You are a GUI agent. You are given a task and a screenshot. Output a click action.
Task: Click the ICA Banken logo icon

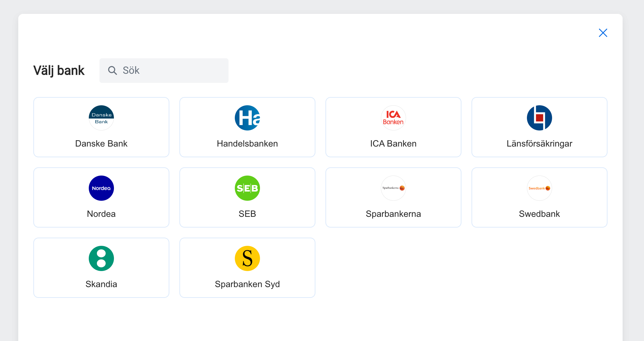(x=393, y=118)
